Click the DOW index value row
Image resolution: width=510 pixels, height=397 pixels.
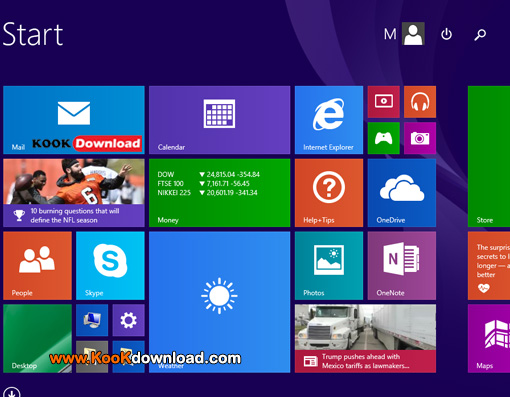[208, 174]
